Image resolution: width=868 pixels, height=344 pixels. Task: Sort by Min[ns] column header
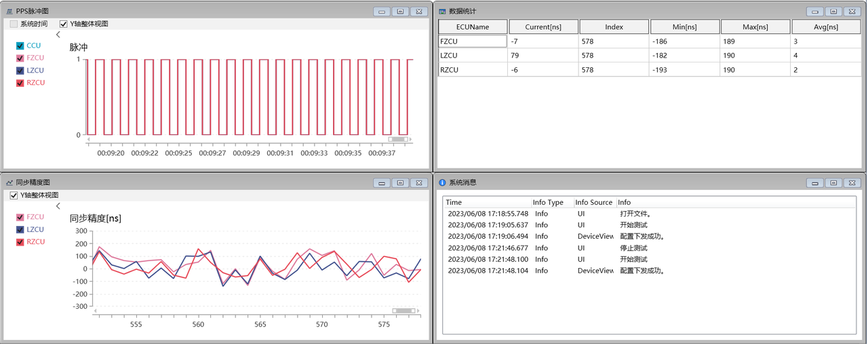pyautogui.click(x=685, y=26)
